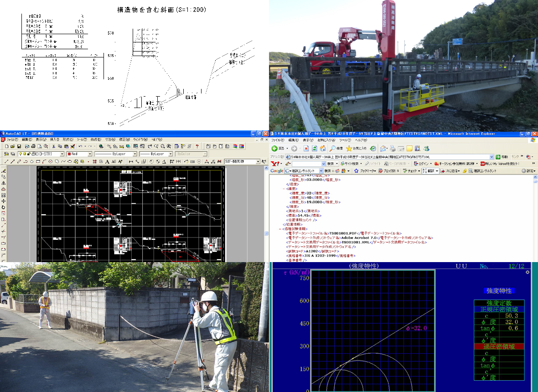Click the Refresh icon in Internet Explorer

pyautogui.click(x=314, y=148)
